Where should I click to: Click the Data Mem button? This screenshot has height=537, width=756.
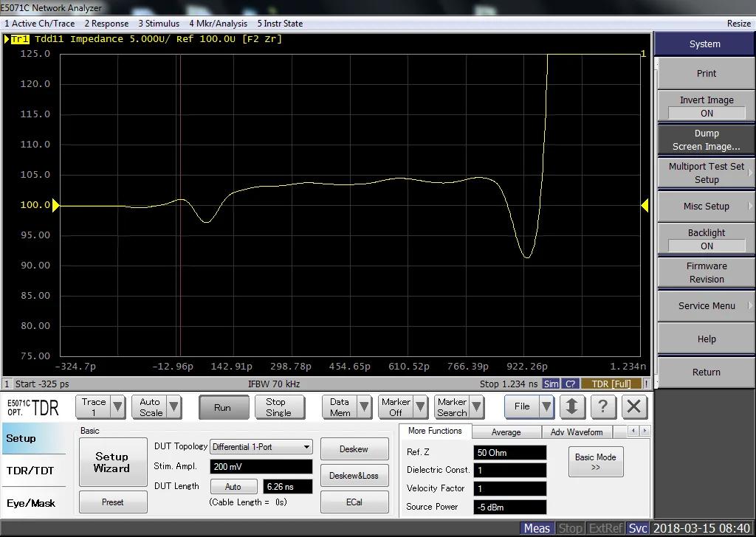(x=340, y=407)
